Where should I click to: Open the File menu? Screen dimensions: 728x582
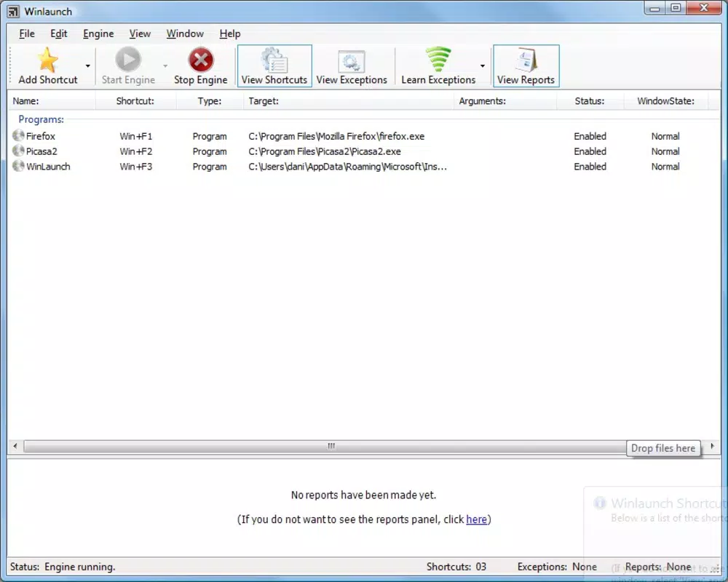click(27, 33)
